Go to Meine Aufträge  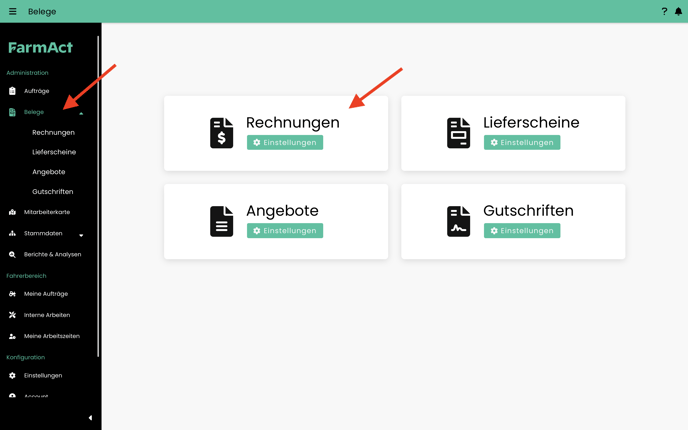(x=46, y=294)
